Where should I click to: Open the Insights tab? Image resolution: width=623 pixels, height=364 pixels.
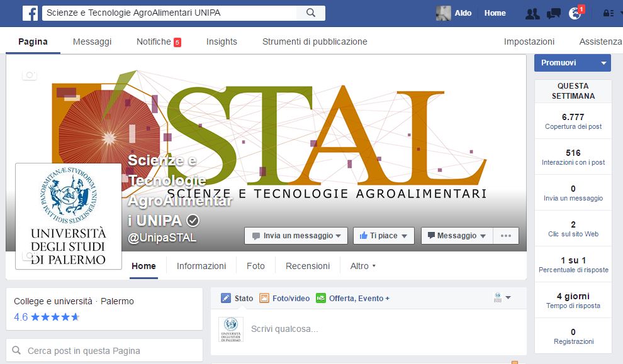click(222, 41)
